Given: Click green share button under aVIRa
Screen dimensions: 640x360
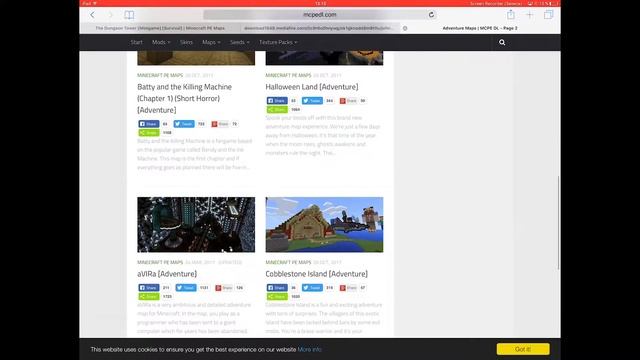Looking at the screenshot, I should click(149, 296).
